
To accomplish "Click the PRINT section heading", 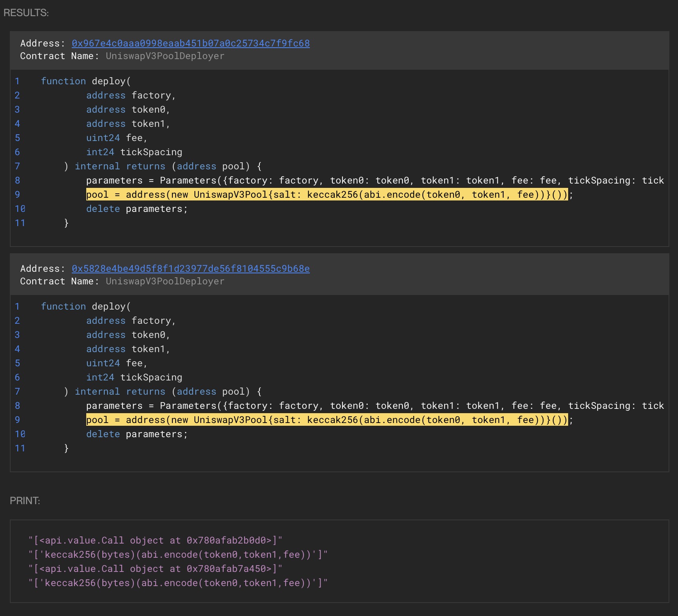I will point(25,501).
